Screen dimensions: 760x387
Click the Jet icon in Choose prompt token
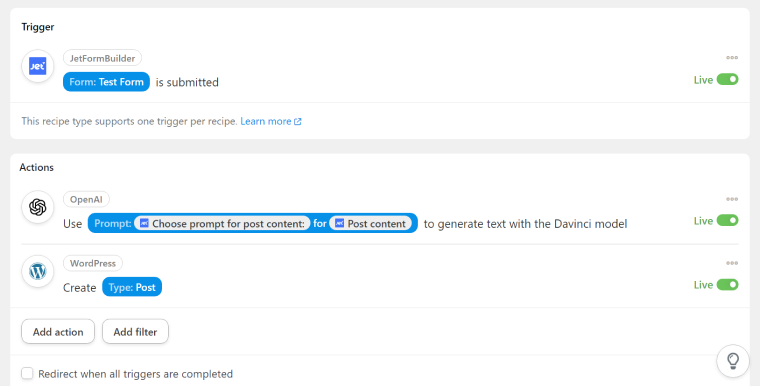[144, 223]
